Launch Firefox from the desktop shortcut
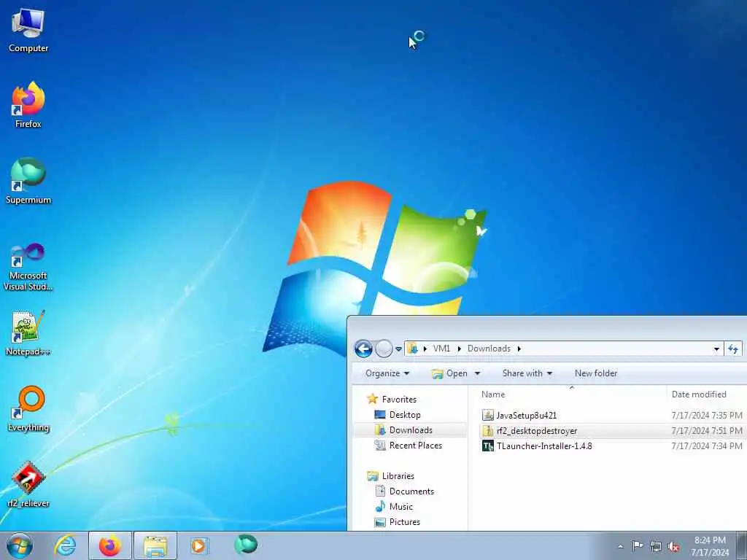The width and height of the screenshot is (747, 560). click(28, 105)
